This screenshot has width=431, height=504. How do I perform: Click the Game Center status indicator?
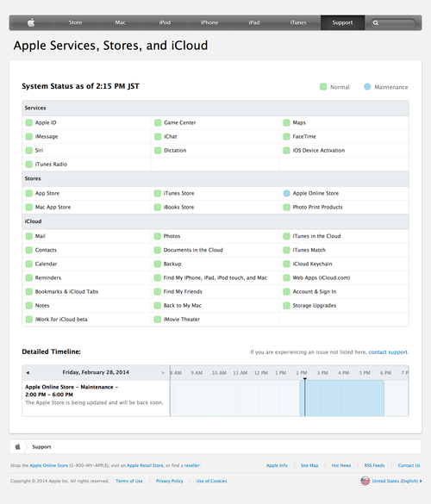[158, 122]
